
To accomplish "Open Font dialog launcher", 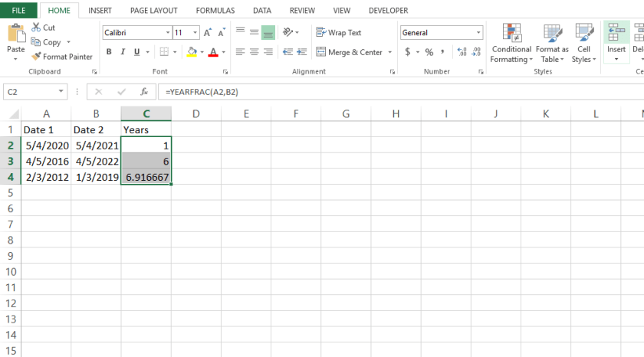I will pos(225,72).
